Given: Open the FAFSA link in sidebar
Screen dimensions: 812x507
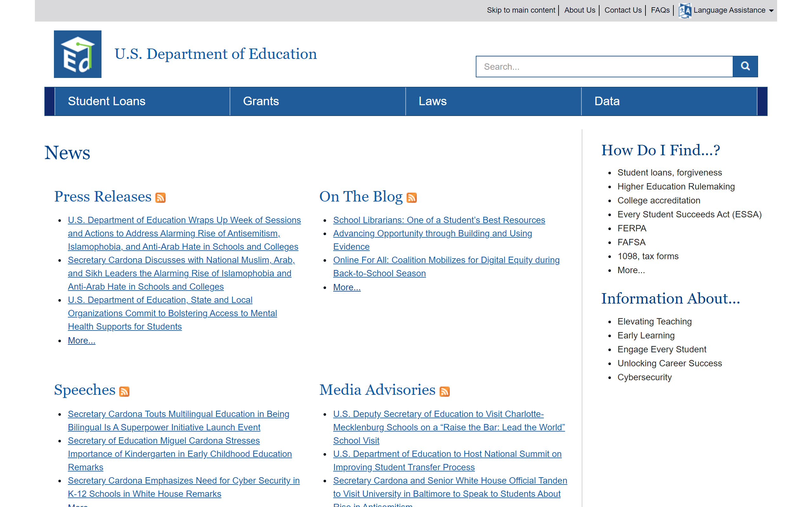Looking at the screenshot, I should click(x=631, y=242).
